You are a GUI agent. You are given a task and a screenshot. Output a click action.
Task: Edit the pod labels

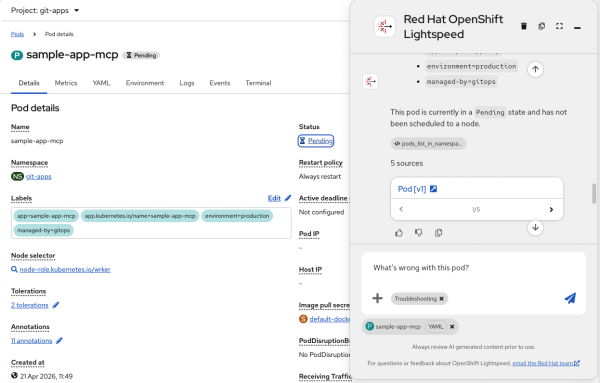pyautogui.click(x=274, y=198)
